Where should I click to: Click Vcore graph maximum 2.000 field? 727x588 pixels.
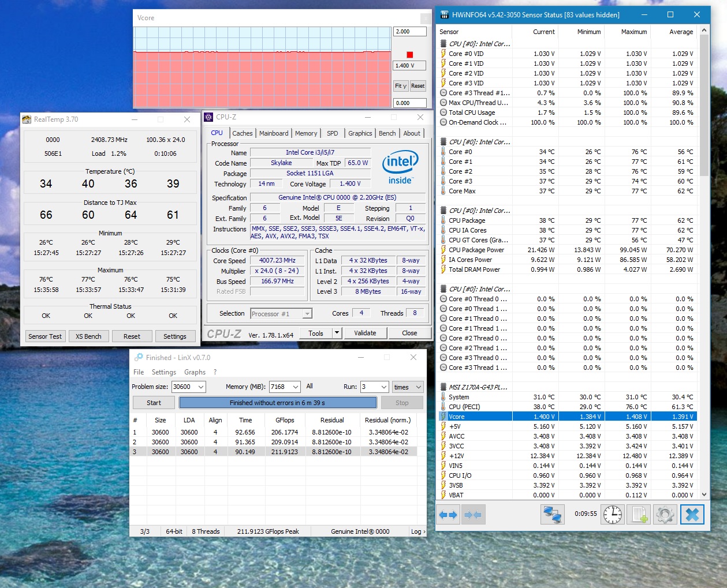(x=409, y=32)
